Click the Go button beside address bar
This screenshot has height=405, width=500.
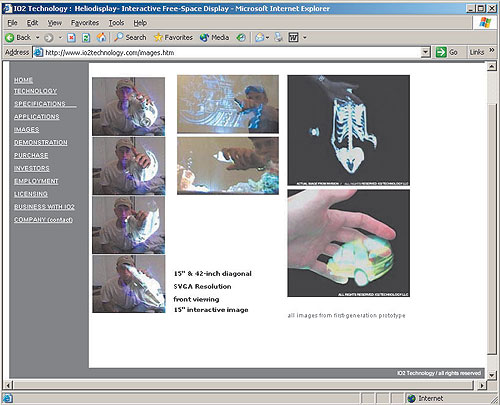[x=447, y=52]
